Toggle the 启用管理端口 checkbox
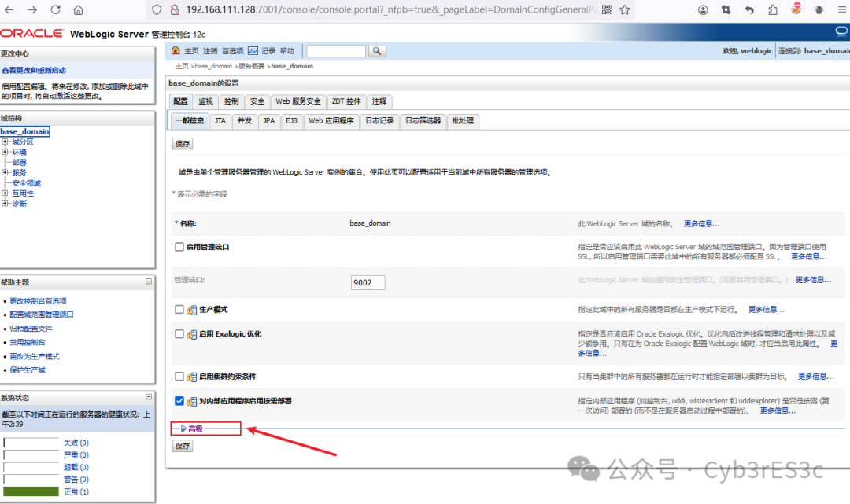The height and width of the screenshot is (504, 850). click(x=179, y=247)
